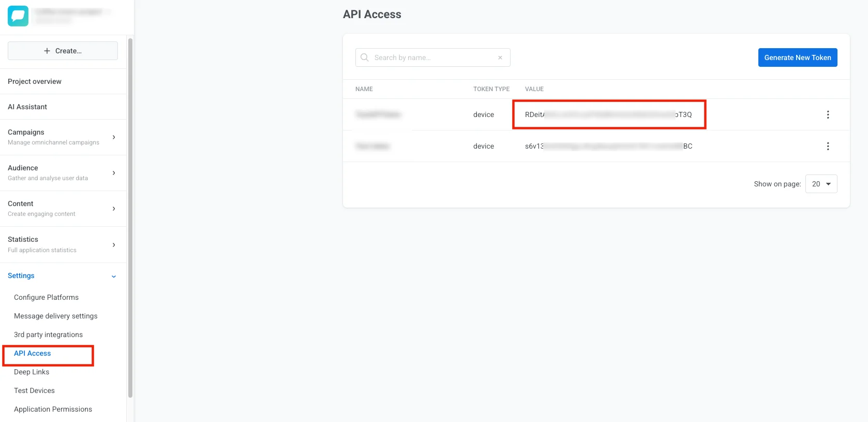
Task: Click the app logo icon
Action: [18, 16]
